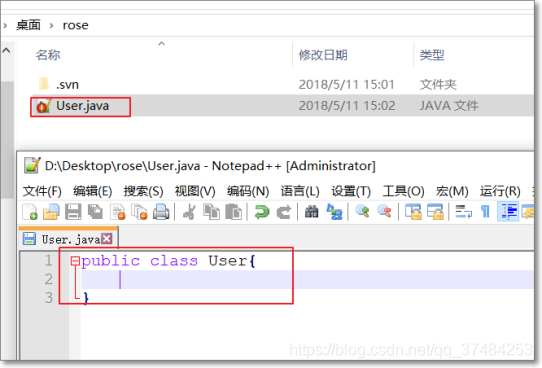The image size is (542, 368).
Task: Toggle the Indent Guide icon
Action: click(508, 211)
